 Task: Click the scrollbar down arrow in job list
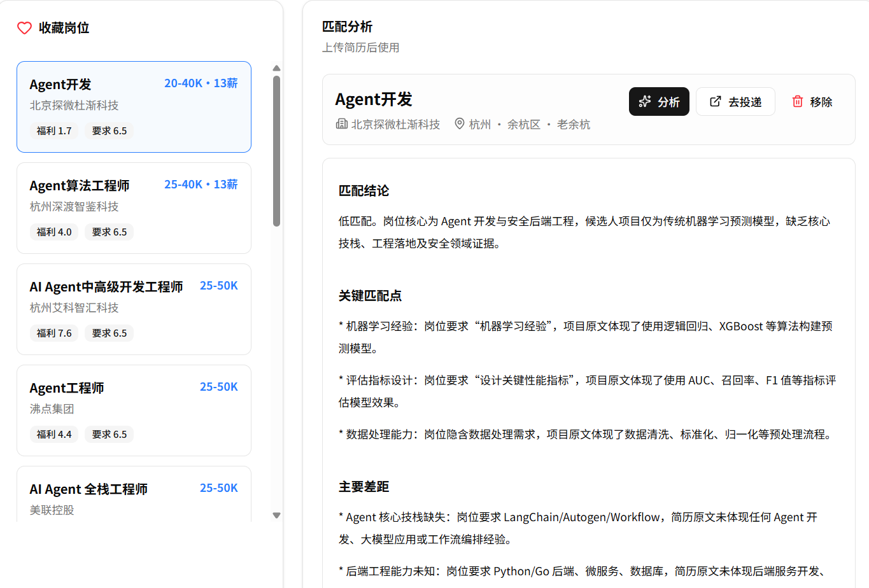276,515
